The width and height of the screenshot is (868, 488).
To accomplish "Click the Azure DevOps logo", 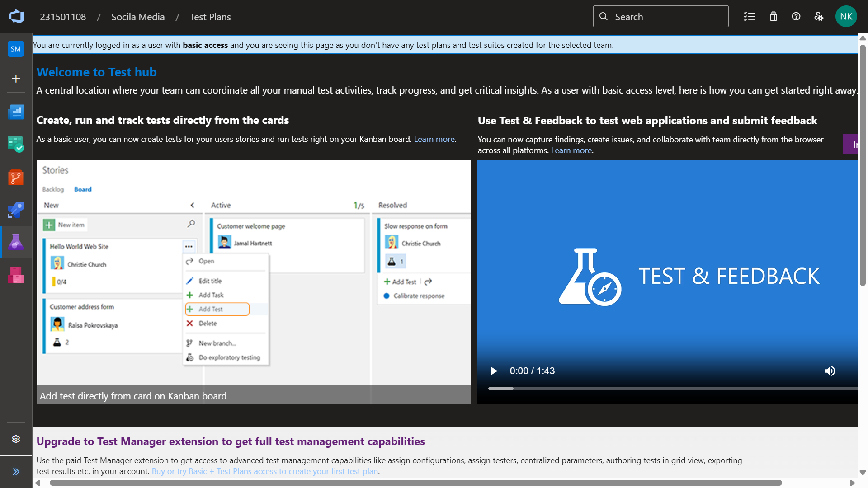I will tap(16, 17).
